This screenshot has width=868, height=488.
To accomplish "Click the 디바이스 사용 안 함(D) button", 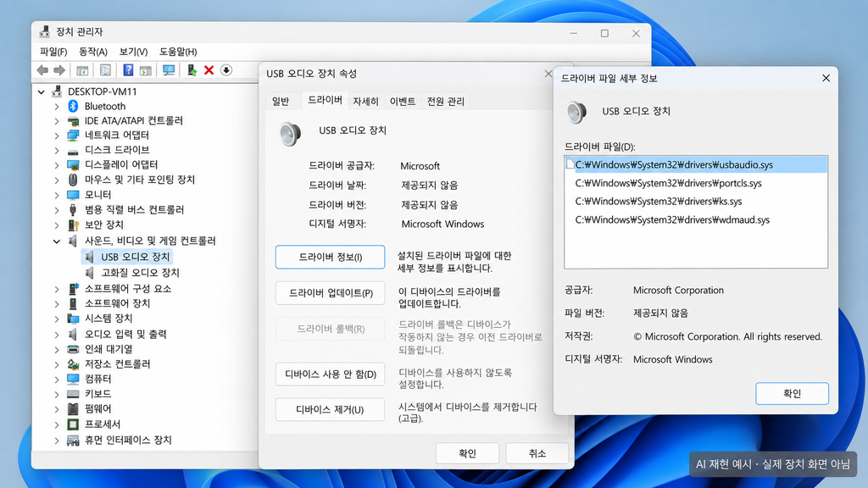I will point(330,374).
